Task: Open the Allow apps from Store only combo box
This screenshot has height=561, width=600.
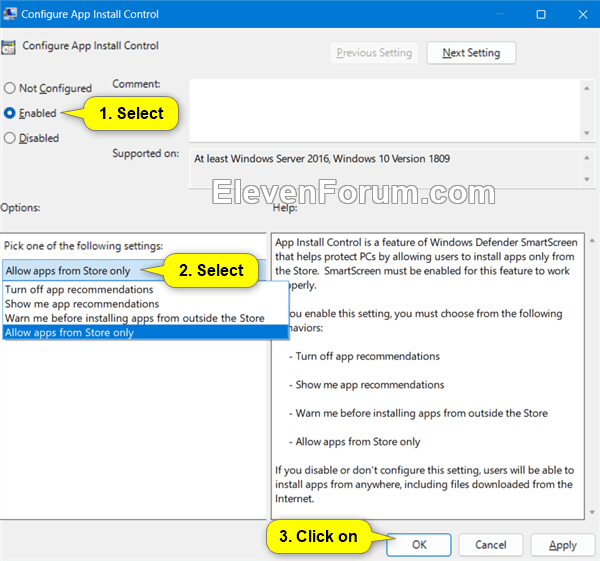Action: [134, 271]
